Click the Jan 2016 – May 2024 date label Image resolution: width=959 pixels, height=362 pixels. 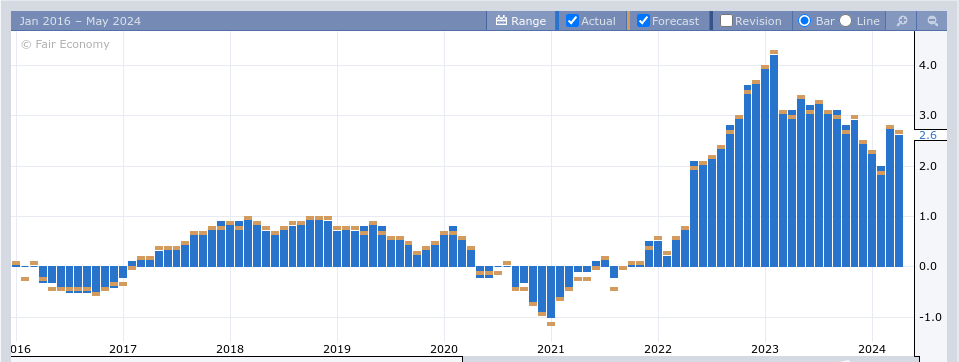80,21
